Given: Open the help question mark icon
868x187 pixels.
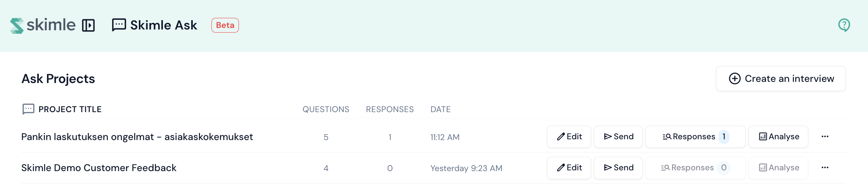Looking at the screenshot, I should pyautogui.click(x=844, y=25).
